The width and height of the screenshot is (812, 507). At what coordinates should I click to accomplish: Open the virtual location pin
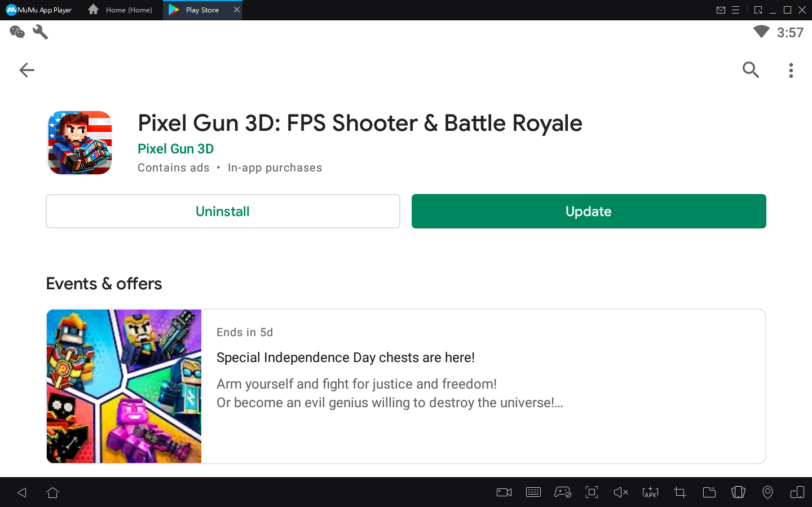click(767, 492)
